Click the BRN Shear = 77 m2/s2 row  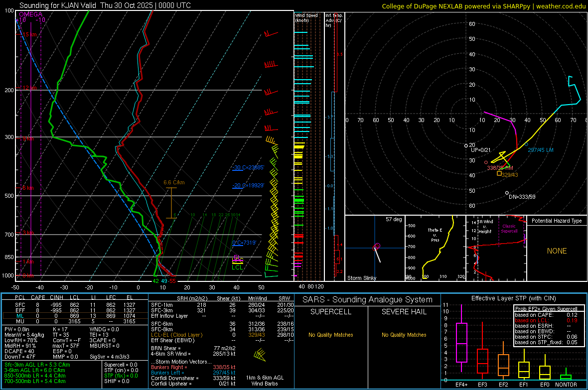[x=193, y=349]
